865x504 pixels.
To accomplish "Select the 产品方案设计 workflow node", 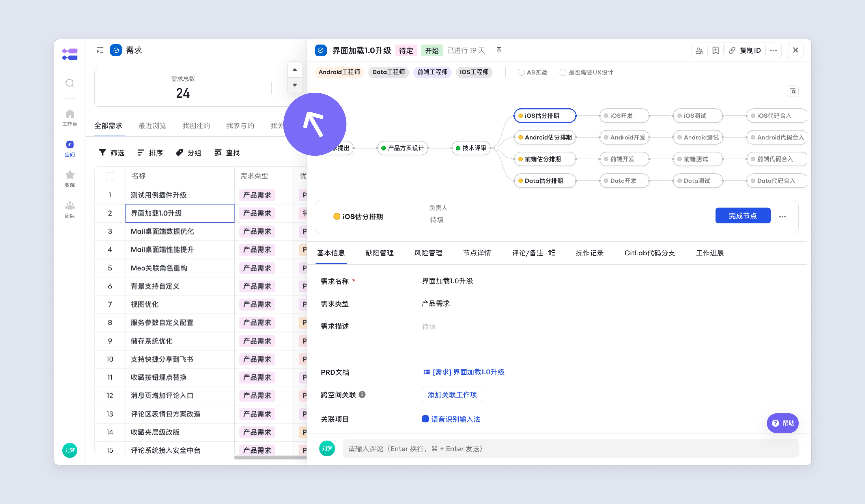I will [403, 148].
